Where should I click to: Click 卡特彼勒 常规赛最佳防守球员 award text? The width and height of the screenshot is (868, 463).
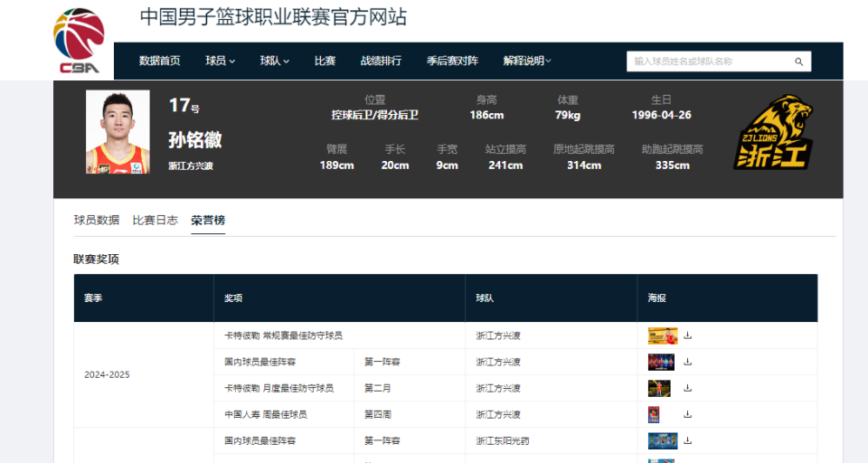pyautogui.click(x=283, y=335)
